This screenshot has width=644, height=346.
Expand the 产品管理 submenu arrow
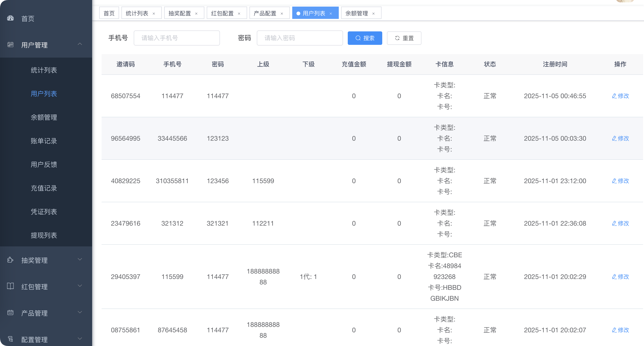(x=80, y=312)
